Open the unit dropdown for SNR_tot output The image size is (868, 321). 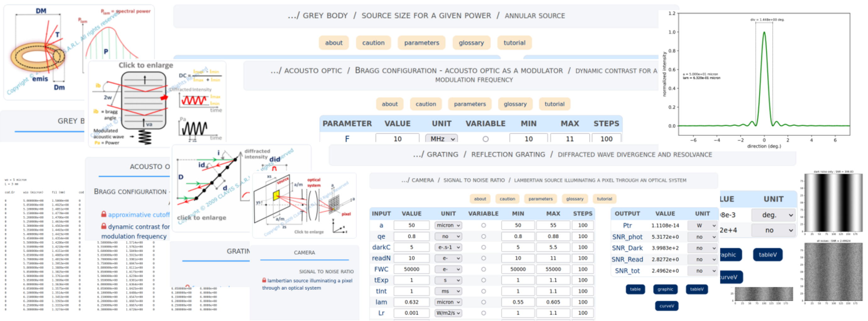pos(702,270)
